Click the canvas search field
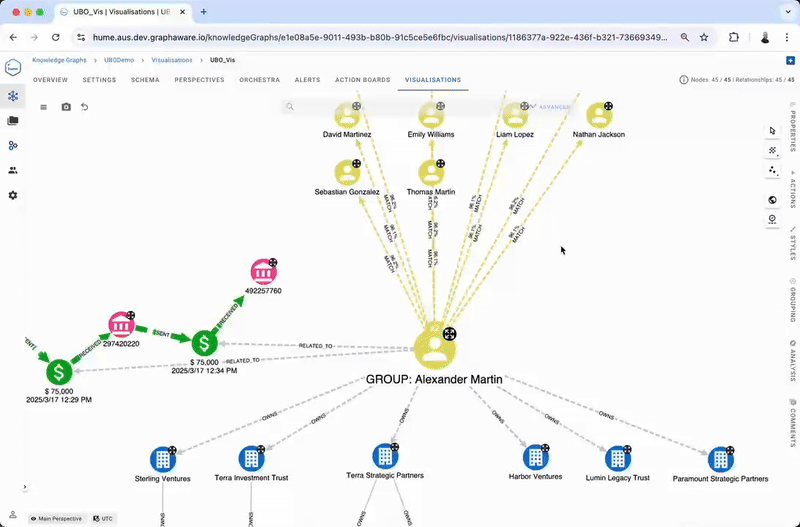This screenshot has height=527, width=800. 408,107
